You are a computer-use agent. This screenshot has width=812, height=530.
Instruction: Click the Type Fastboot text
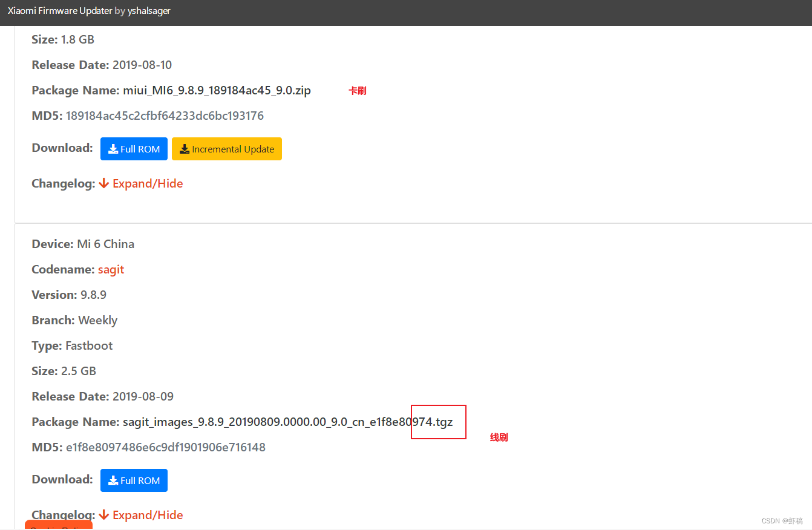pyautogui.click(x=72, y=345)
